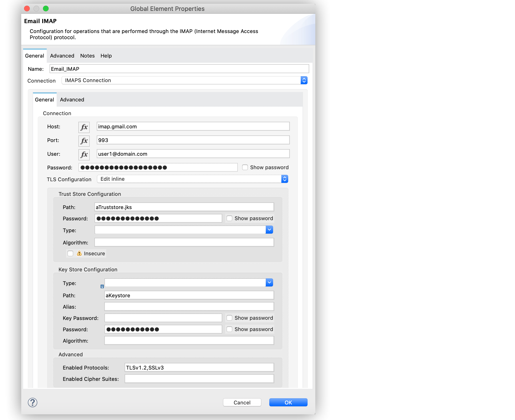515x420 pixels.
Task: Click the Path field in Key Store
Action: [x=188, y=294]
